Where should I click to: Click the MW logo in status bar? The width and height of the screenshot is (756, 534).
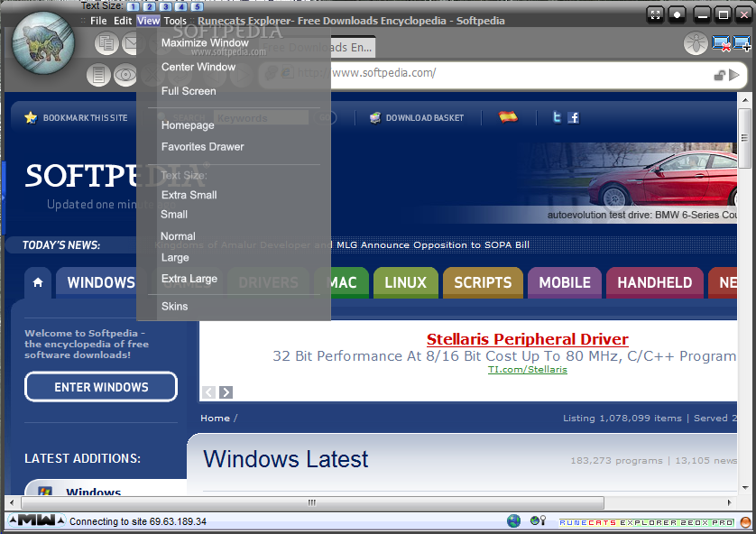point(37,520)
